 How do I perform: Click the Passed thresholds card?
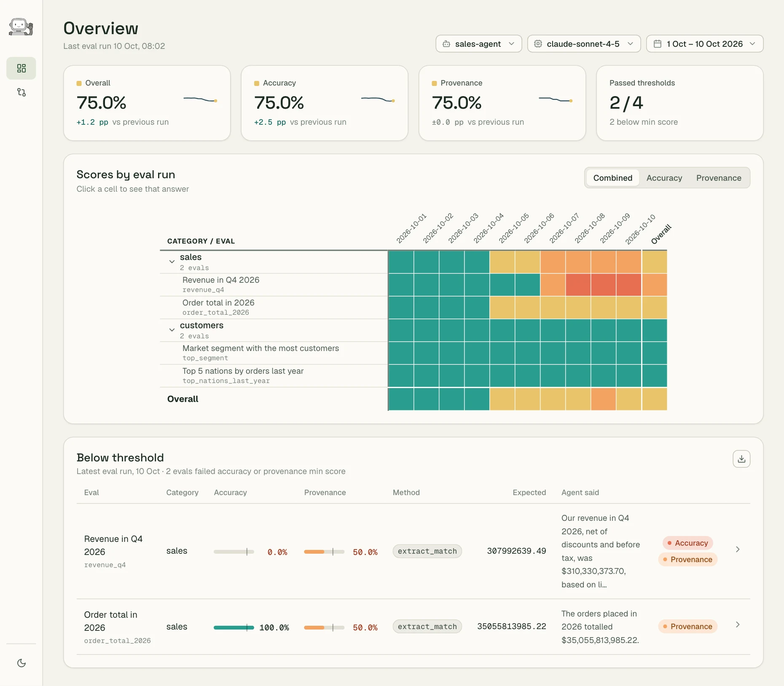point(680,103)
